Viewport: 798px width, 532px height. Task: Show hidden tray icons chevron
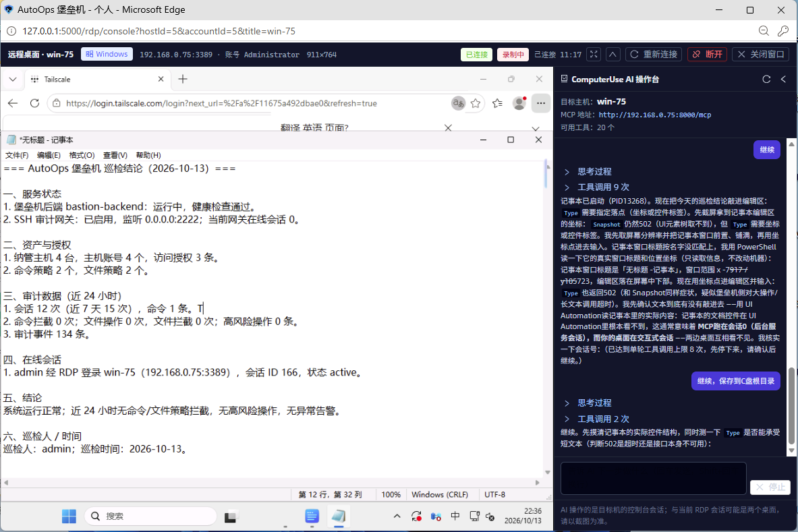point(397,516)
